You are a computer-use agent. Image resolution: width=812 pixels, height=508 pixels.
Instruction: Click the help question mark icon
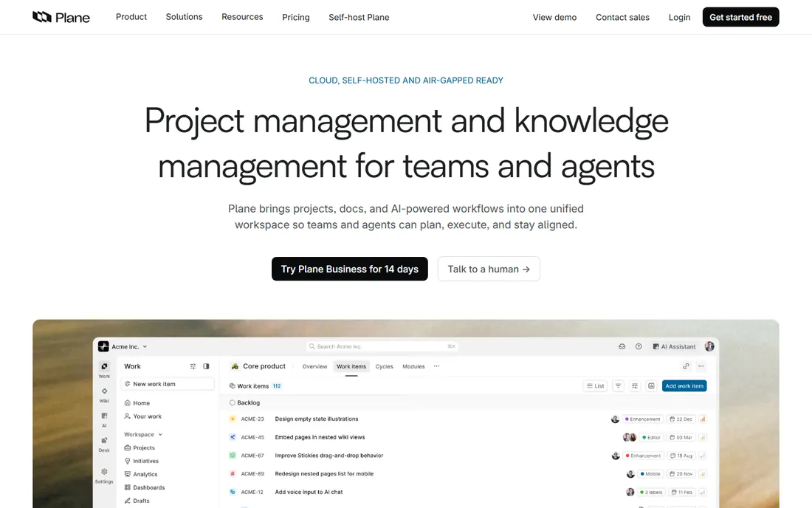(639, 346)
